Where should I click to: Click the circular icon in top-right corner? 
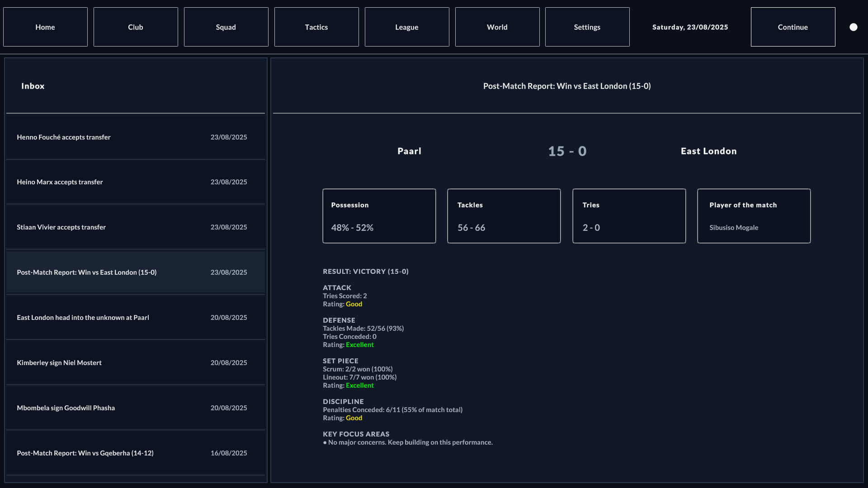(x=854, y=27)
